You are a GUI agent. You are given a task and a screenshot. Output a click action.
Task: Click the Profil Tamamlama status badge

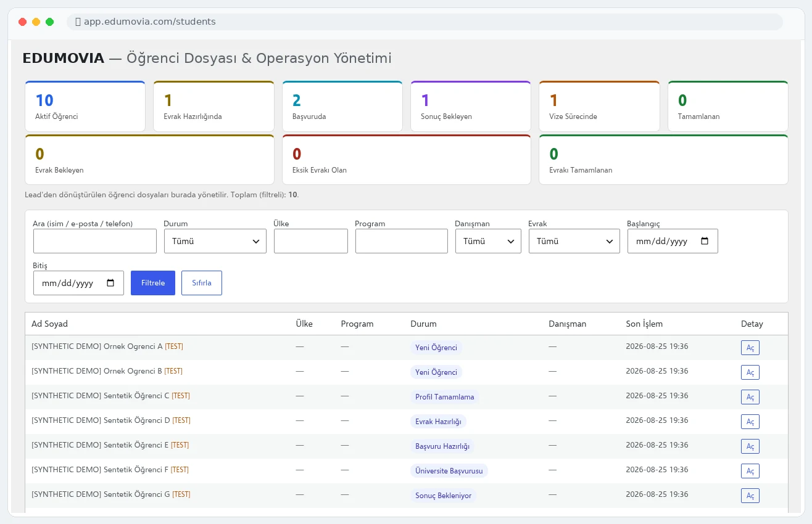tap(445, 397)
